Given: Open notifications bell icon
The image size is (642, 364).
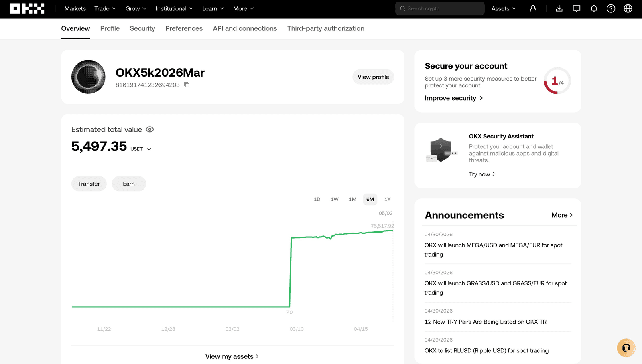Looking at the screenshot, I should coord(594,8).
